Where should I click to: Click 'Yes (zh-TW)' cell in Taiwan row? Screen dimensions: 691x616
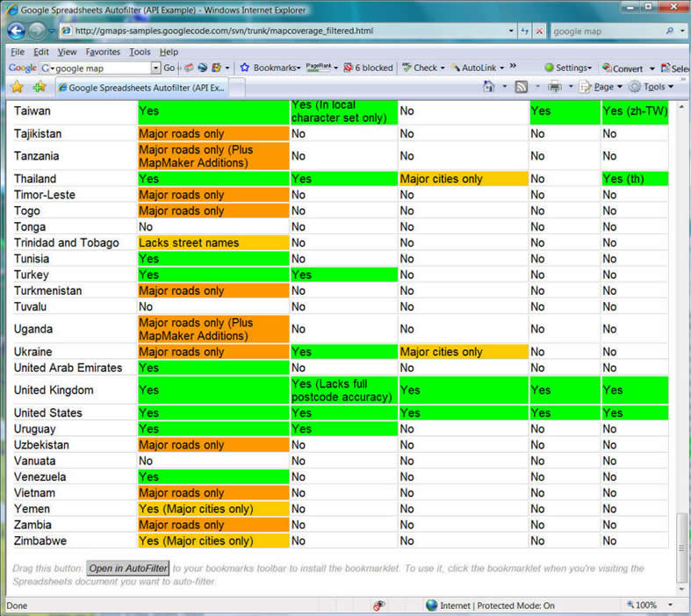pyautogui.click(x=635, y=111)
